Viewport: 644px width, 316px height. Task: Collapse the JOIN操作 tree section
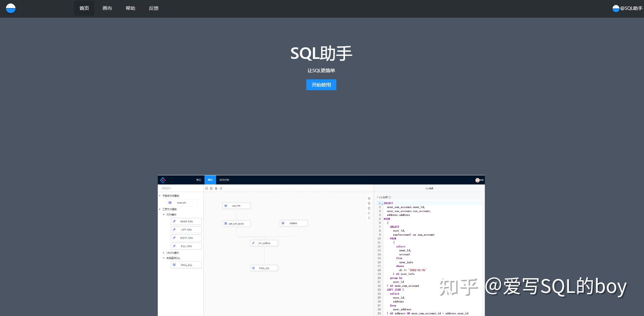(x=164, y=215)
